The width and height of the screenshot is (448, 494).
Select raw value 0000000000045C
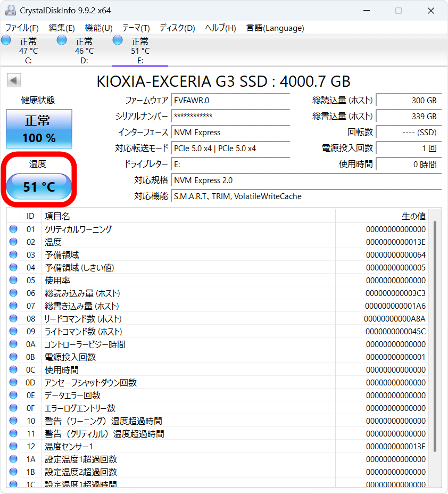click(395, 332)
